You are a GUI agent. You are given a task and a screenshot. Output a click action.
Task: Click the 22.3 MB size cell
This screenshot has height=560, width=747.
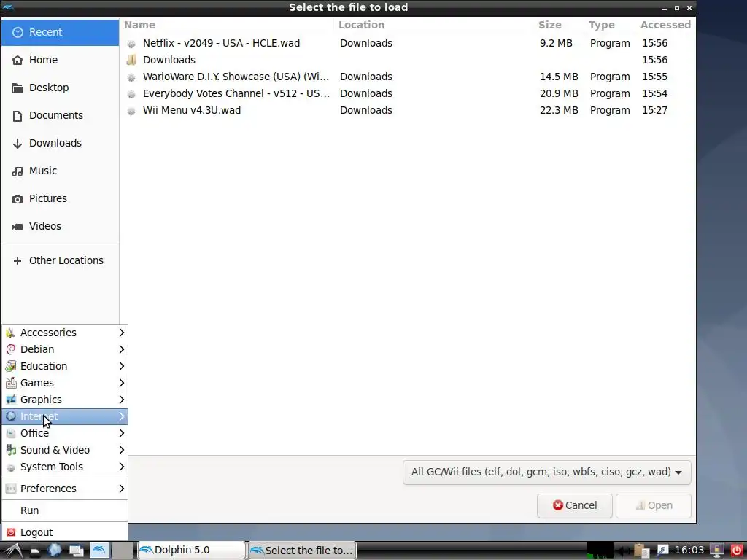click(559, 110)
